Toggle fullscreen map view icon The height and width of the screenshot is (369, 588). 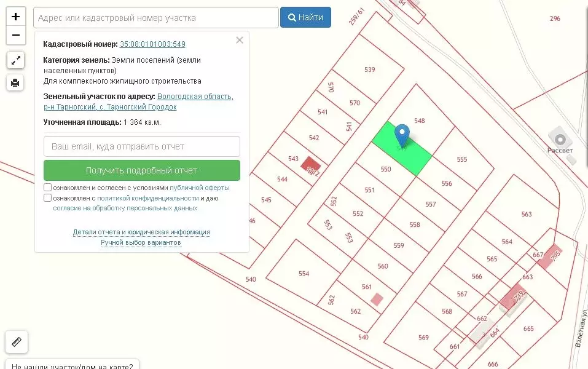[x=16, y=60]
